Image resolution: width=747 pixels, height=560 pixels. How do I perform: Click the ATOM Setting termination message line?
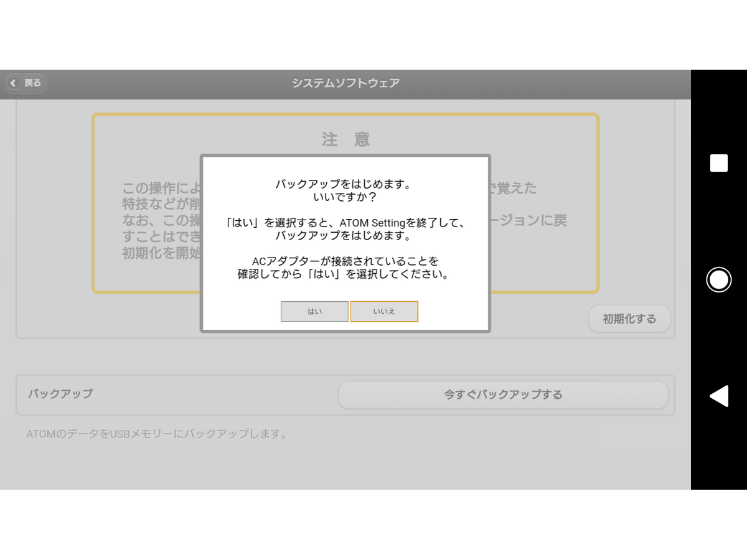pos(345,223)
